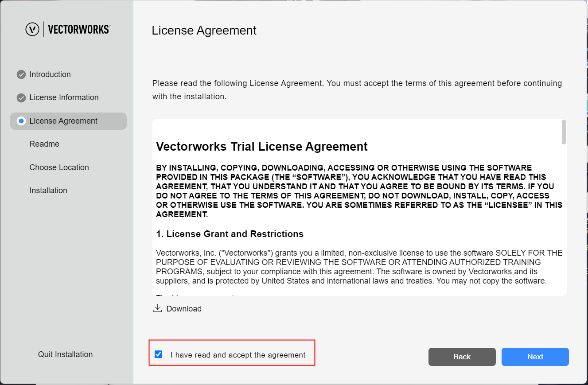Click the Download link text
The height and width of the screenshot is (385, 588).
[x=184, y=309]
